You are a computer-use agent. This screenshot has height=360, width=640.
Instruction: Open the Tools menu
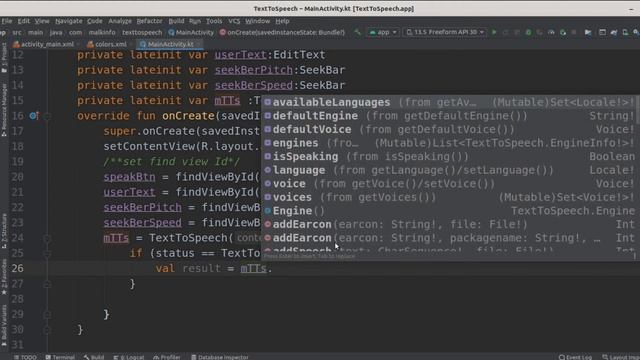pyautogui.click(x=214, y=21)
